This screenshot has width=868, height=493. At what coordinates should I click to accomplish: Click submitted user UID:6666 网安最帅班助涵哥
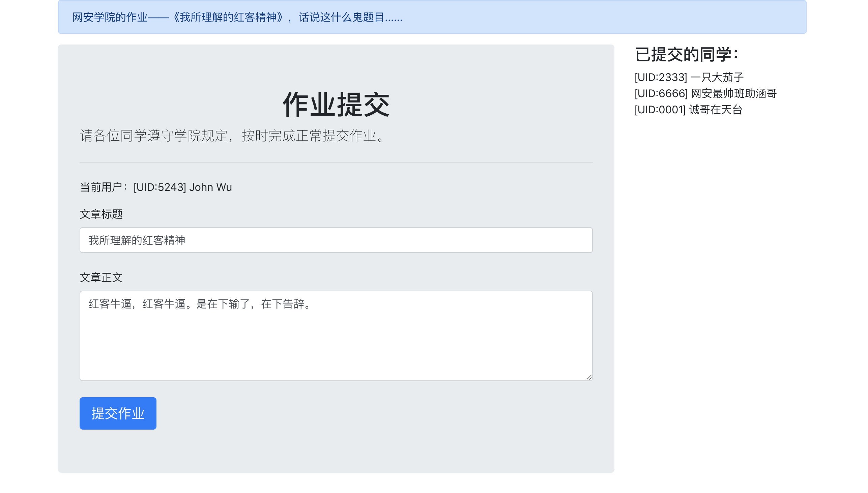click(x=705, y=93)
